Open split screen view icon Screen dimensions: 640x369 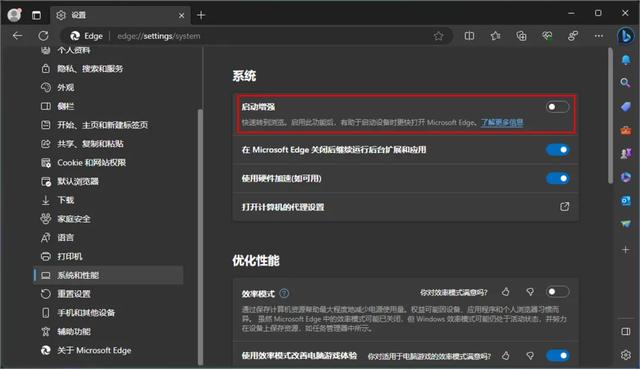coord(469,36)
